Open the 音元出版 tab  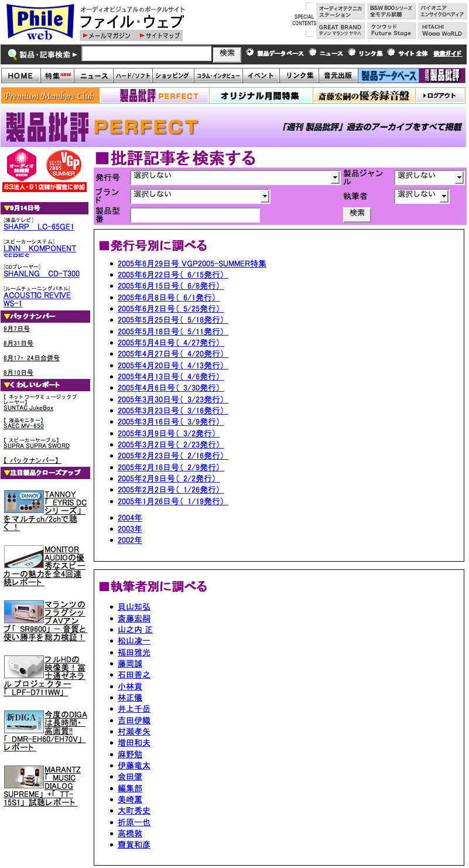pos(338,76)
